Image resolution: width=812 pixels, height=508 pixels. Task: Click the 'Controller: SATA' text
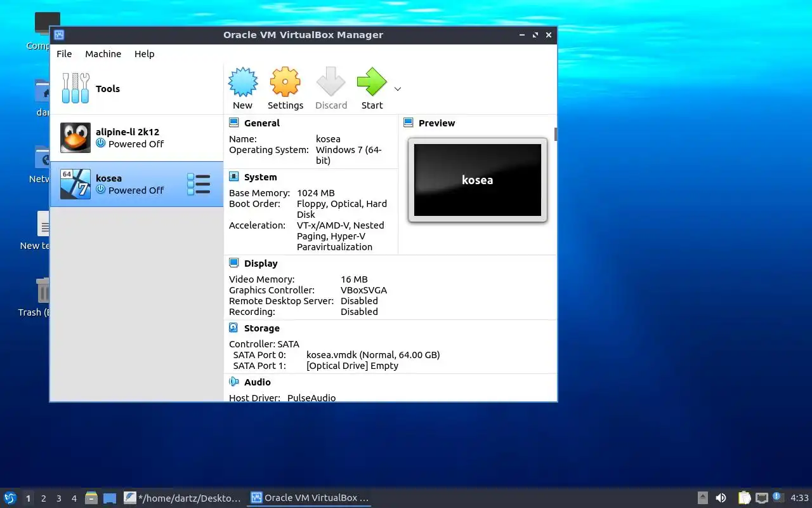(264, 344)
